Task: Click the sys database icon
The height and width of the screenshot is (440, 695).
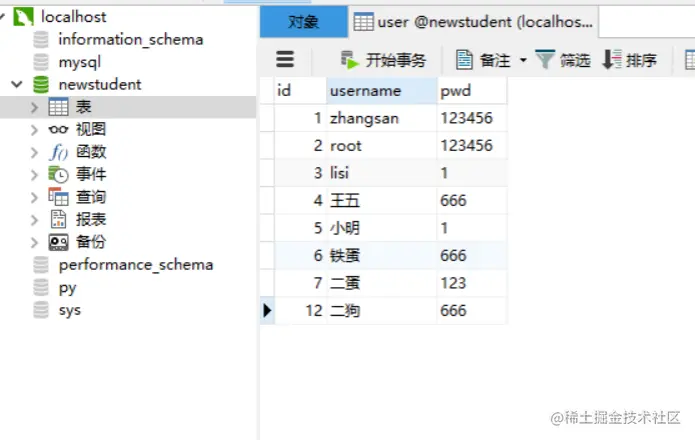Action: [41, 310]
